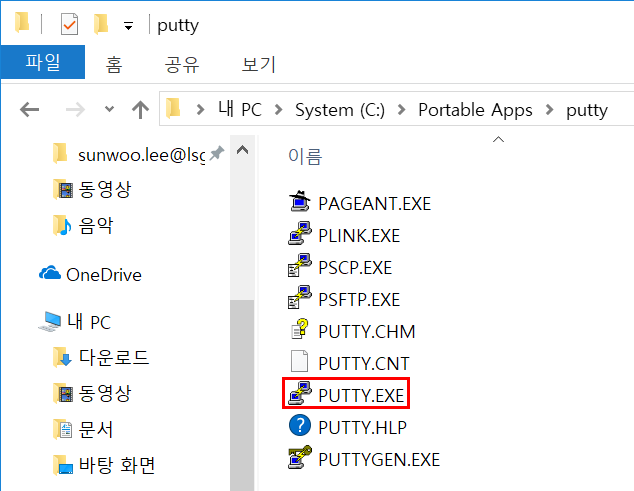This screenshot has width=634, height=491.
Task: Click the 문서 documents folder icon
Action: tap(62, 430)
